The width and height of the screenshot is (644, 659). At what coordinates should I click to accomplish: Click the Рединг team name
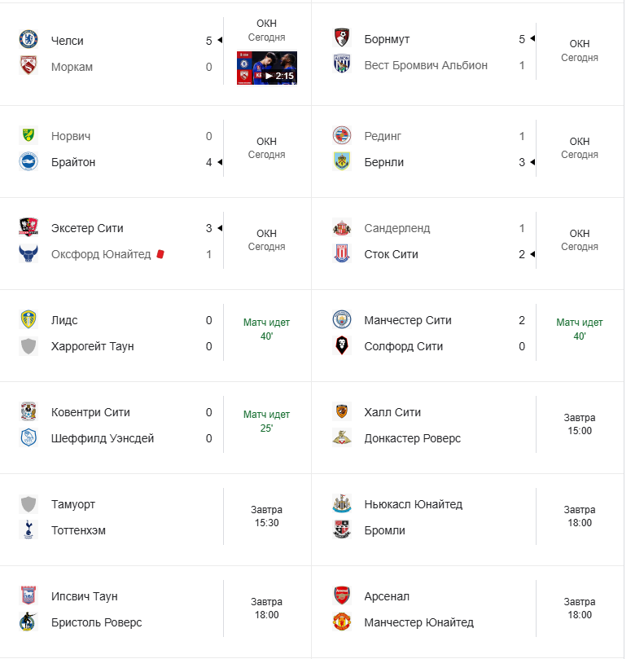pos(383,136)
